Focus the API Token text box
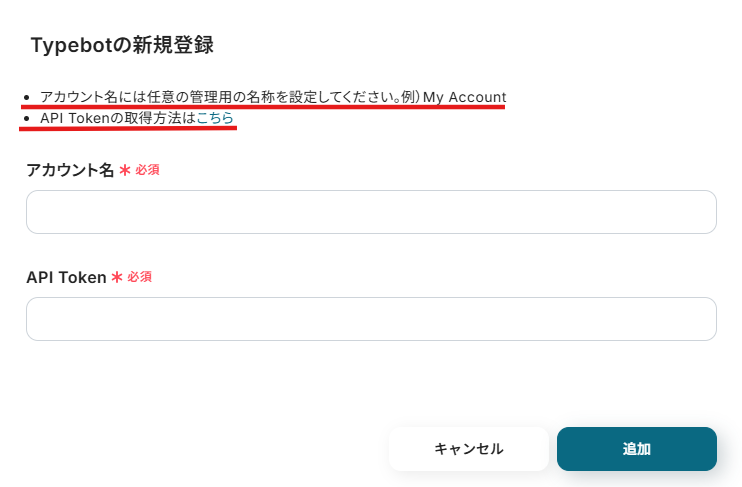The width and height of the screenshot is (742, 487). [371, 319]
